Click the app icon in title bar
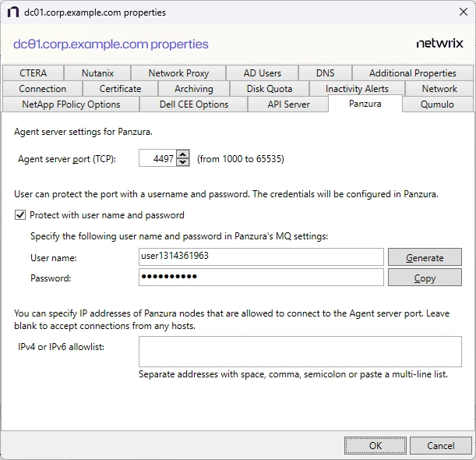476x460 pixels. (x=12, y=12)
